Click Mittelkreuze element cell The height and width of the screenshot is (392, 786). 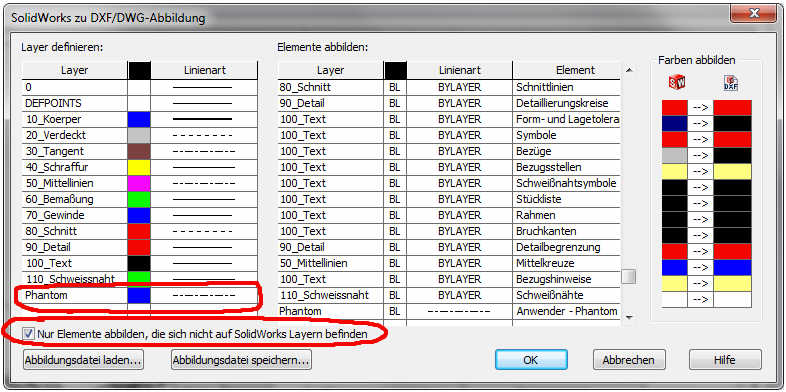click(x=566, y=263)
